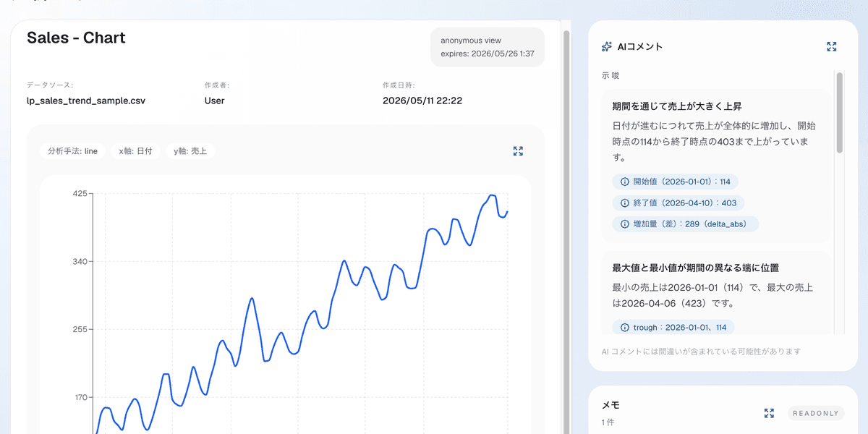Viewport: 868px width, 434px height.
Task: Click the 340 y-axis label
Action: [80, 261]
